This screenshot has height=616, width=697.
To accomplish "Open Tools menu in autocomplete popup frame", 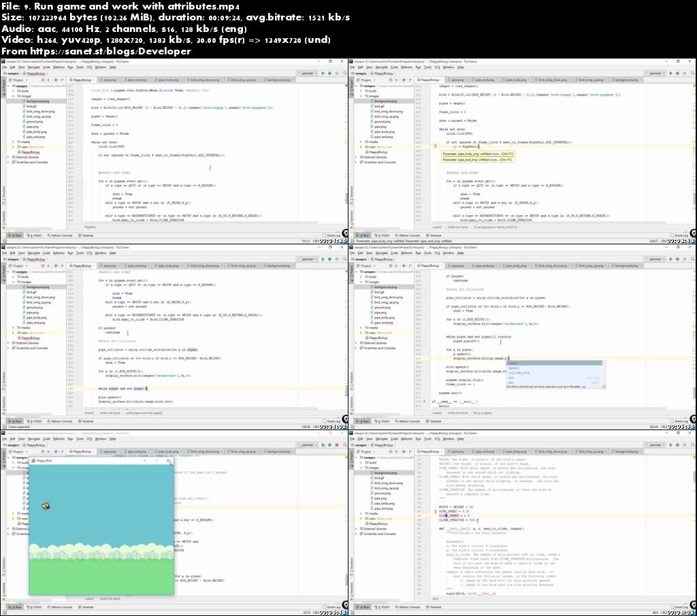I will pyautogui.click(x=427, y=253).
